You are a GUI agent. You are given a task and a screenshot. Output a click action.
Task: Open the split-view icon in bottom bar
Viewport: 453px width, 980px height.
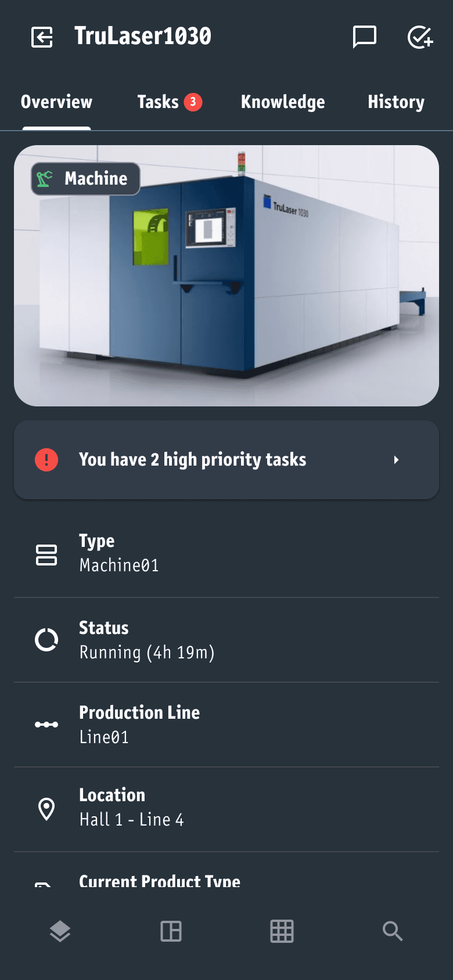[170, 931]
